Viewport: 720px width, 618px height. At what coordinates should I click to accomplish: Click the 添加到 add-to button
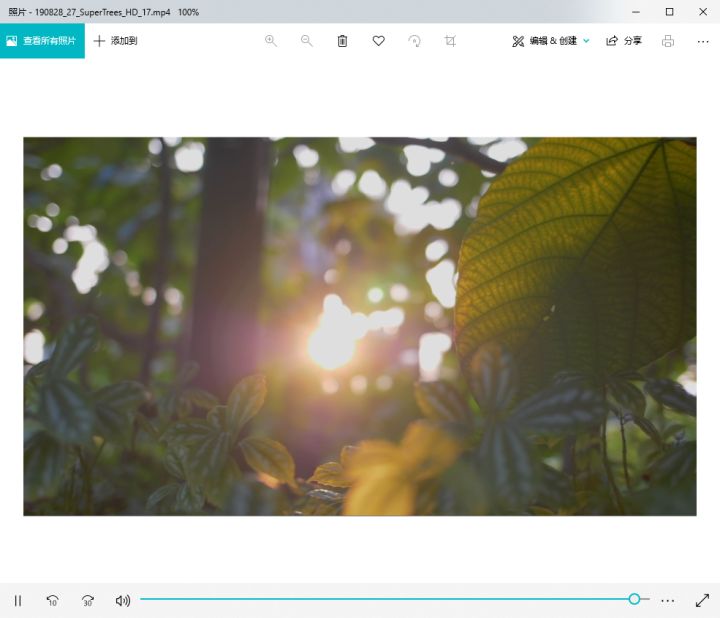pos(116,41)
